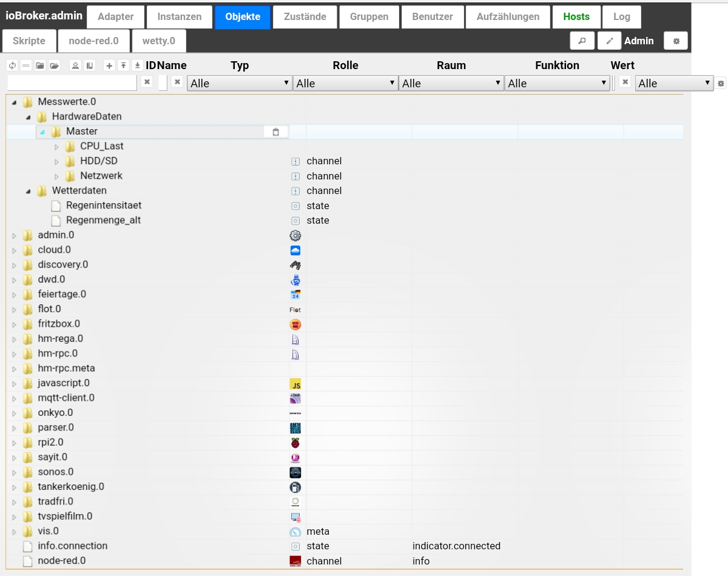
Task: Click the indicator.connected role cell
Action: point(456,546)
